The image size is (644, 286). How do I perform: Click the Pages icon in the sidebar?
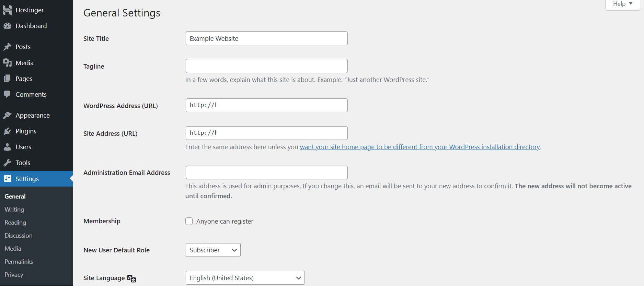pyautogui.click(x=8, y=79)
